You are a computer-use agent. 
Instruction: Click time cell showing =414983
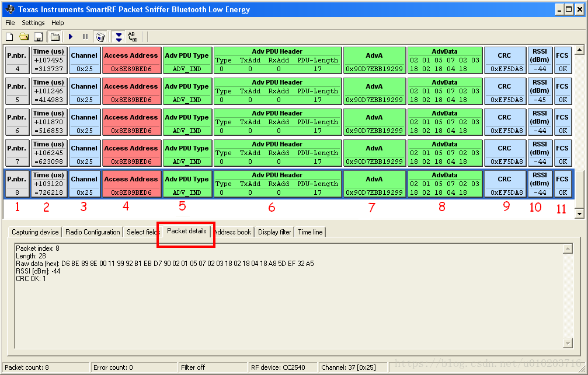pyautogui.click(x=48, y=91)
